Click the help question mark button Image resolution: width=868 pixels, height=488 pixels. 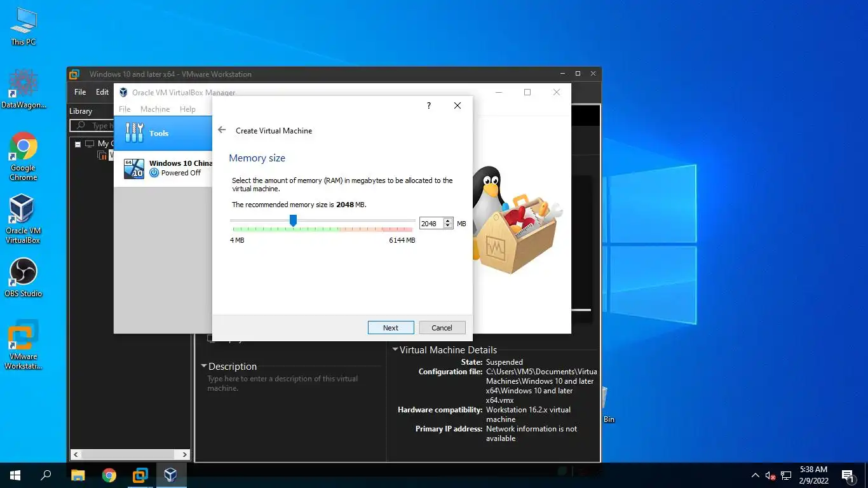tap(429, 106)
